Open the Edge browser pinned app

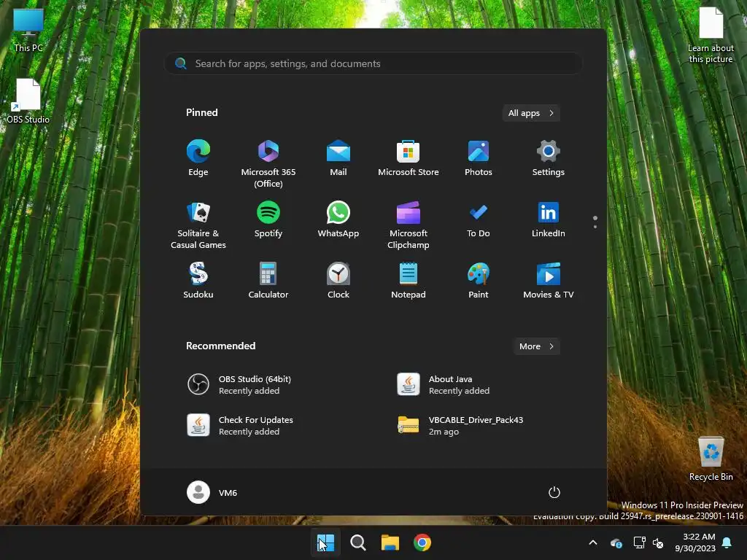click(198, 158)
